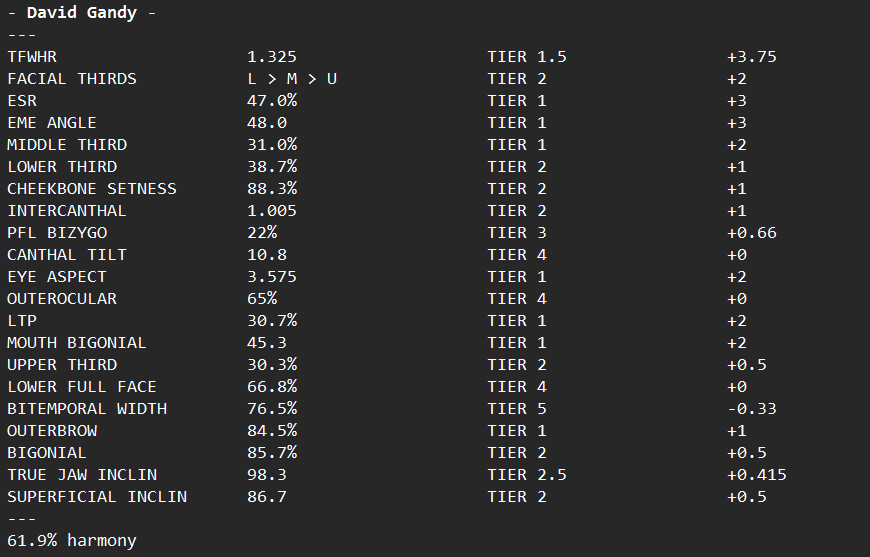Click the EME ANGLE label
Image resolution: width=870 pixels, height=557 pixels.
coord(52,123)
